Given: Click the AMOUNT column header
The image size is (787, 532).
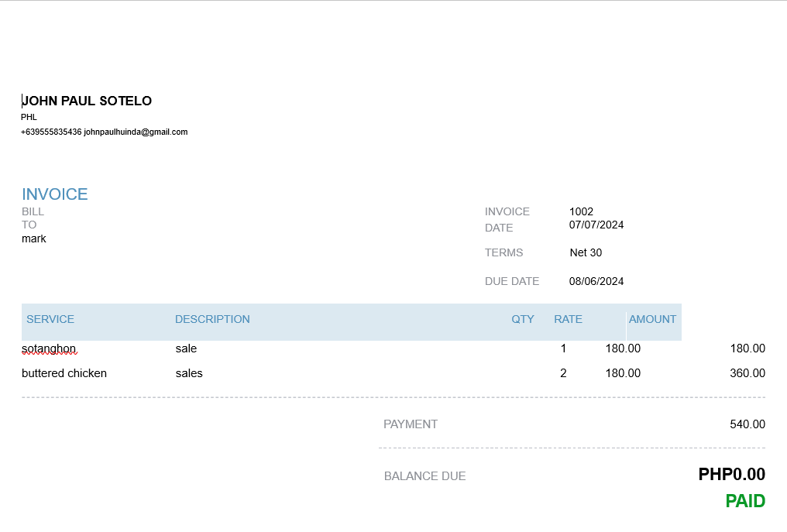Looking at the screenshot, I should point(652,320).
